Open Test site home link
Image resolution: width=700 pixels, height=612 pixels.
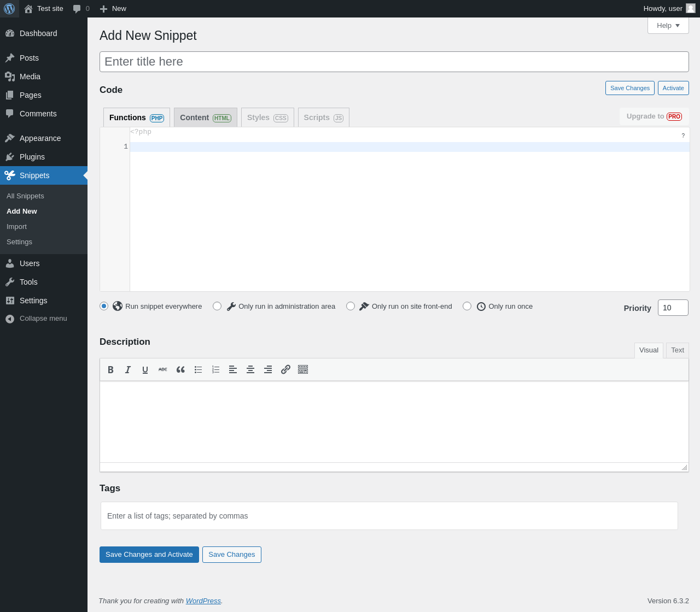tap(44, 9)
